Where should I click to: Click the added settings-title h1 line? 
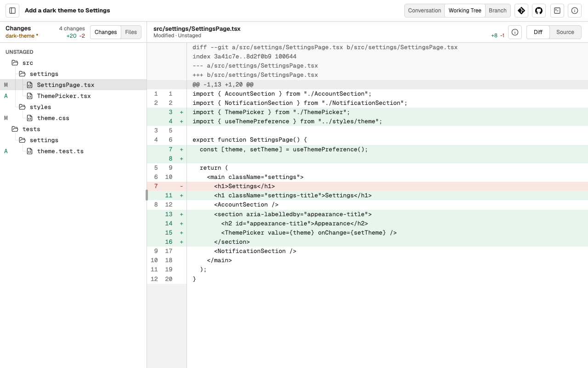click(x=367, y=195)
